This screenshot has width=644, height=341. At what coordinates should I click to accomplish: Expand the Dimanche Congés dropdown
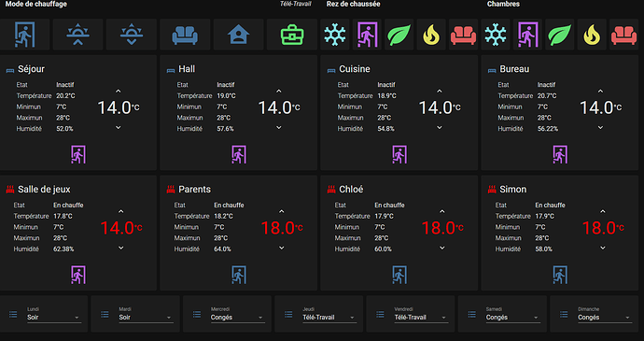[x=605, y=317]
